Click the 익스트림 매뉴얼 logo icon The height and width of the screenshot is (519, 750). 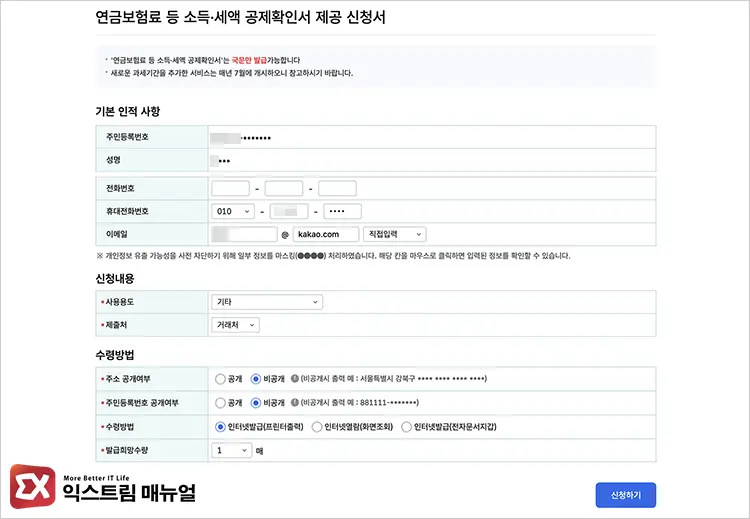(28, 486)
